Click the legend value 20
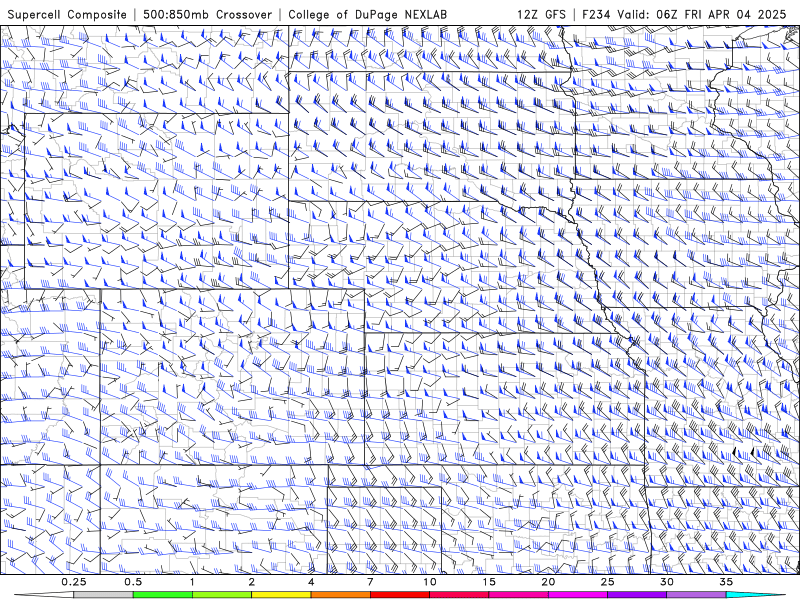 [548, 582]
